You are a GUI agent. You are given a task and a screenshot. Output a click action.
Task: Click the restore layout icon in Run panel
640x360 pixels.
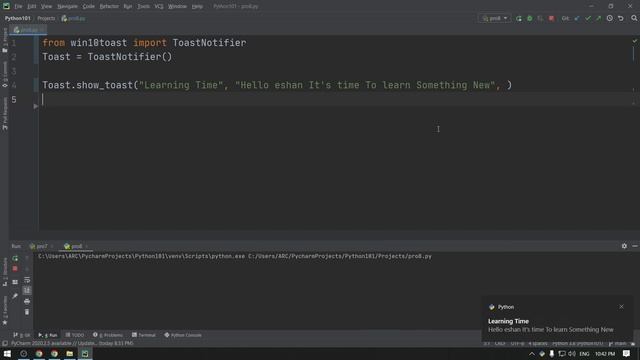click(15, 282)
